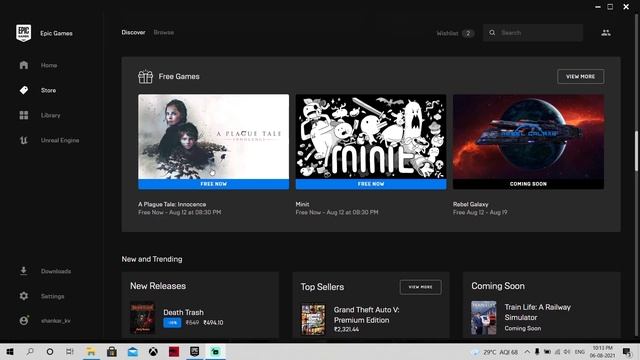Click the Wishlist count badge '2'
The width and height of the screenshot is (640, 360).
pos(468,33)
